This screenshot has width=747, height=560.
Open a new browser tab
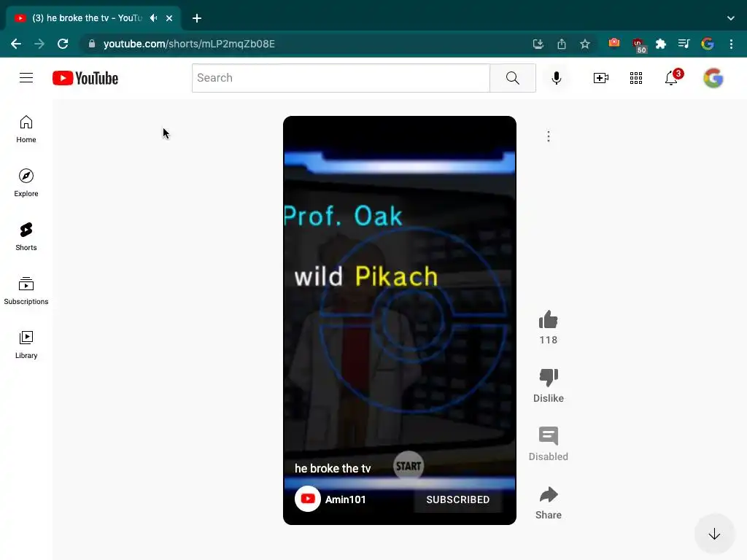[197, 18]
